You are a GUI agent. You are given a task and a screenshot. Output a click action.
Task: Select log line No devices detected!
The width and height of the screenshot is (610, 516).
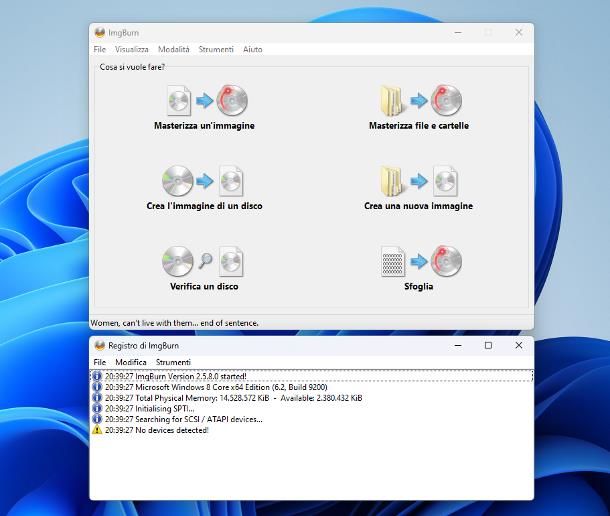click(x=157, y=430)
